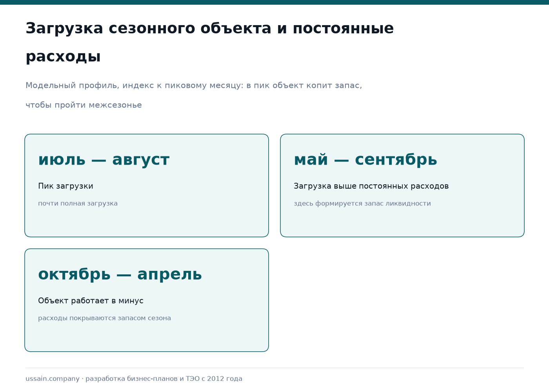The width and height of the screenshot is (549, 392).
Task: Select the 'май — сентябрь' card heading
Action: pos(365,160)
